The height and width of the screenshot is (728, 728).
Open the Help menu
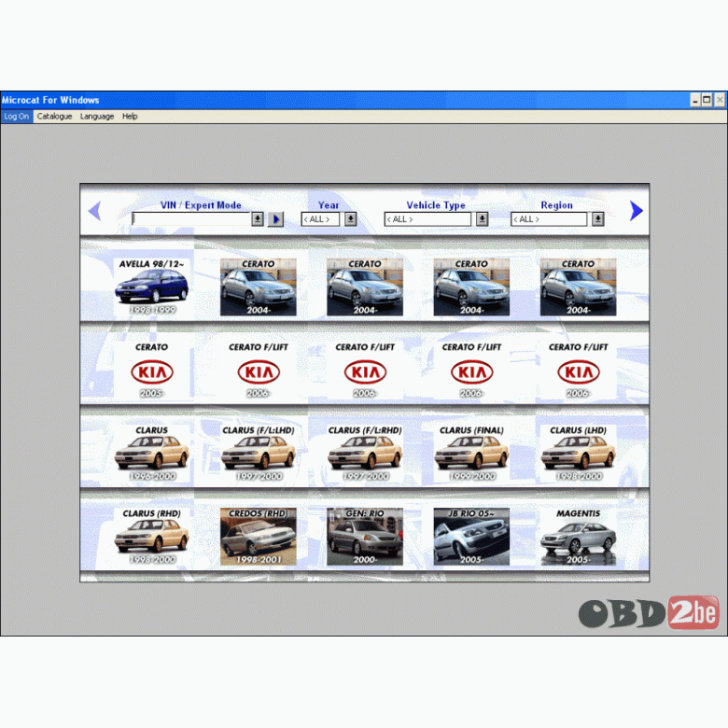(130, 116)
